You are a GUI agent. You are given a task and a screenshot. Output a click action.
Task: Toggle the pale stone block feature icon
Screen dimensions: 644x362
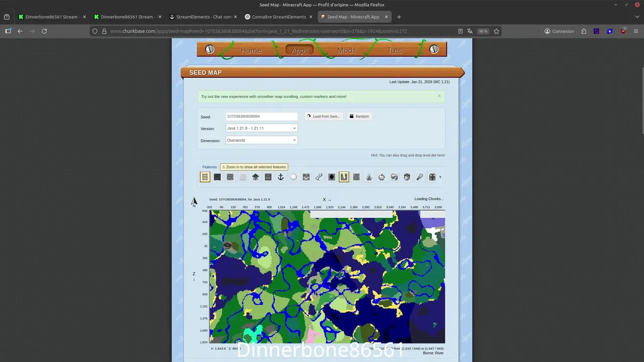(243, 177)
